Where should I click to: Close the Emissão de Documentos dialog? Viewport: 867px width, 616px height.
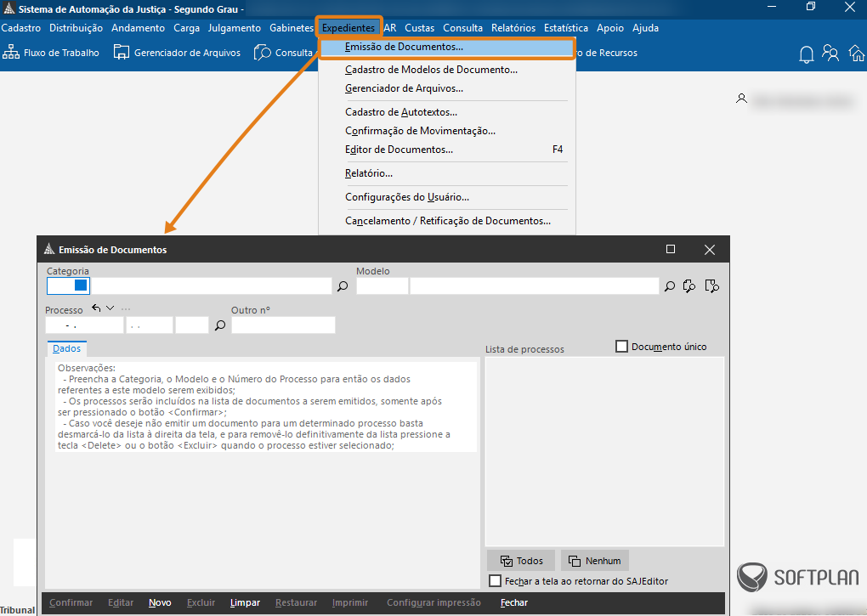[710, 250]
